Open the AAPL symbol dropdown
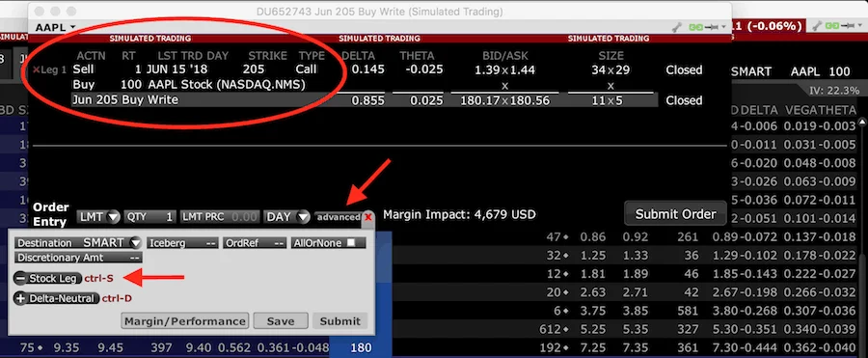This screenshot has height=358, width=868. tap(55, 27)
